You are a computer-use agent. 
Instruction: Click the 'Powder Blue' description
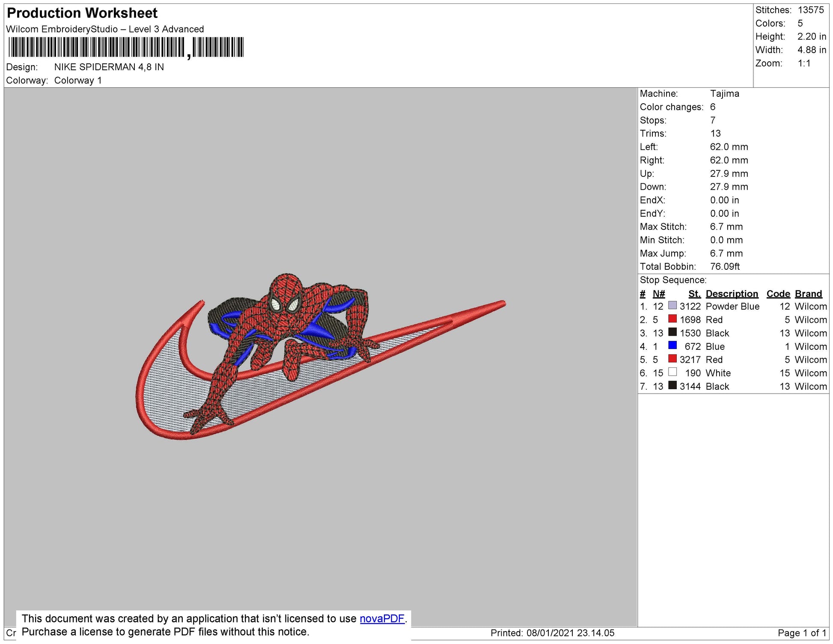click(732, 307)
